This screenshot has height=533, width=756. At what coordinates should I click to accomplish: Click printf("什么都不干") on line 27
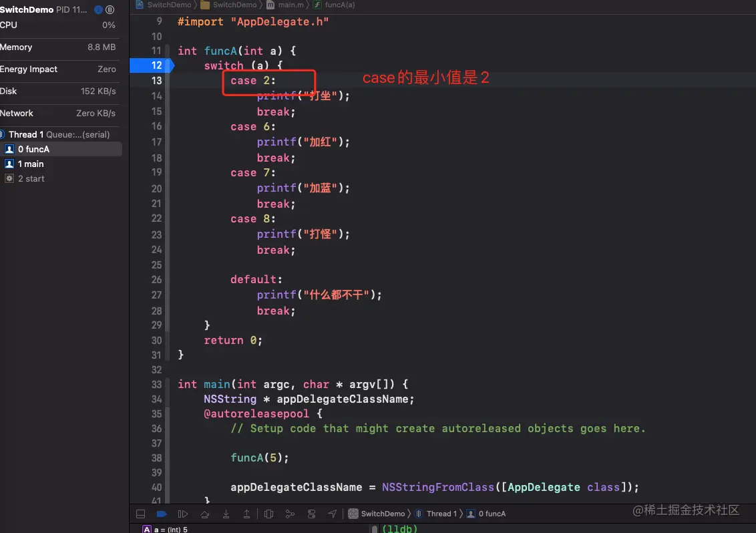(x=319, y=295)
